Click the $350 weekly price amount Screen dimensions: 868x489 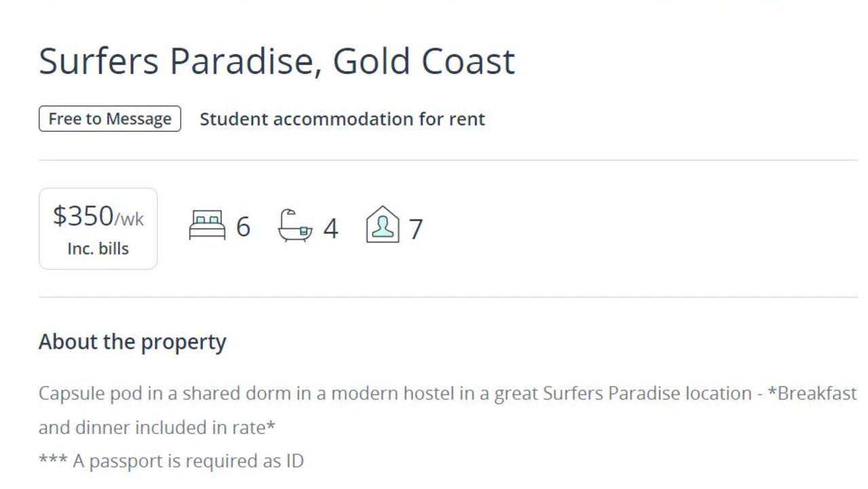coord(83,216)
